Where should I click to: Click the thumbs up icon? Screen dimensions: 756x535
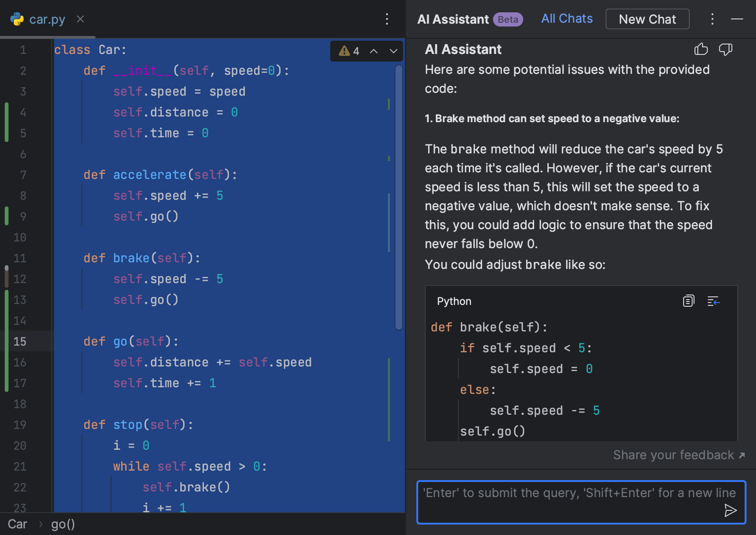701,49
